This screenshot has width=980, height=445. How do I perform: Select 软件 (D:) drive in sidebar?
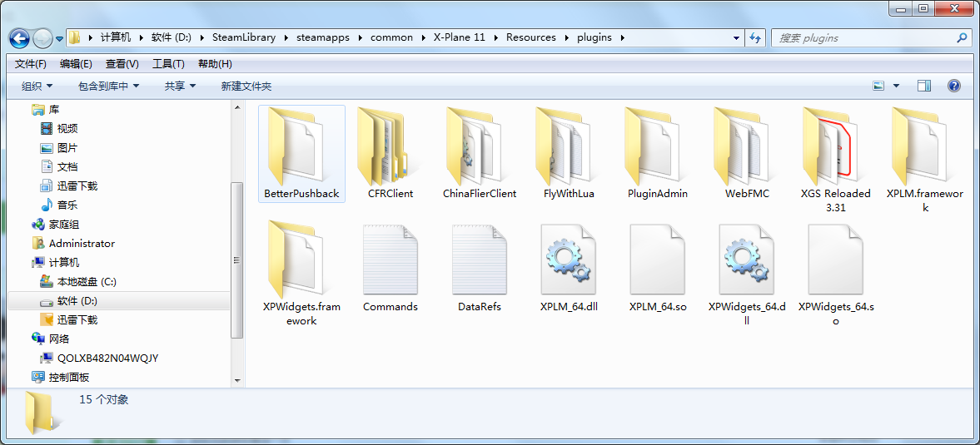69,301
